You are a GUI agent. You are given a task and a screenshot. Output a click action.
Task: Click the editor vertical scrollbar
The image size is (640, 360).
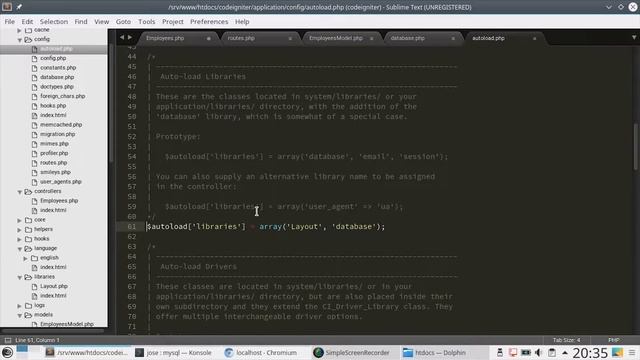pyautogui.click(x=636, y=147)
